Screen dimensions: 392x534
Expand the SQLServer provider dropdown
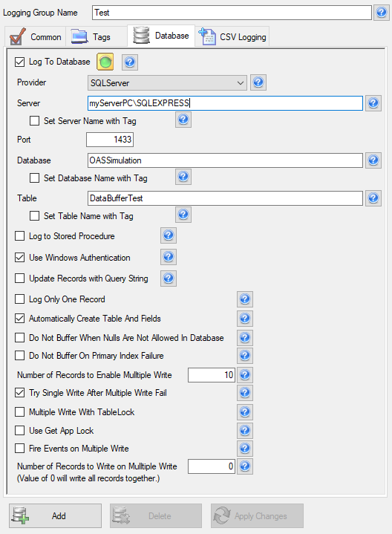coord(167,82)
